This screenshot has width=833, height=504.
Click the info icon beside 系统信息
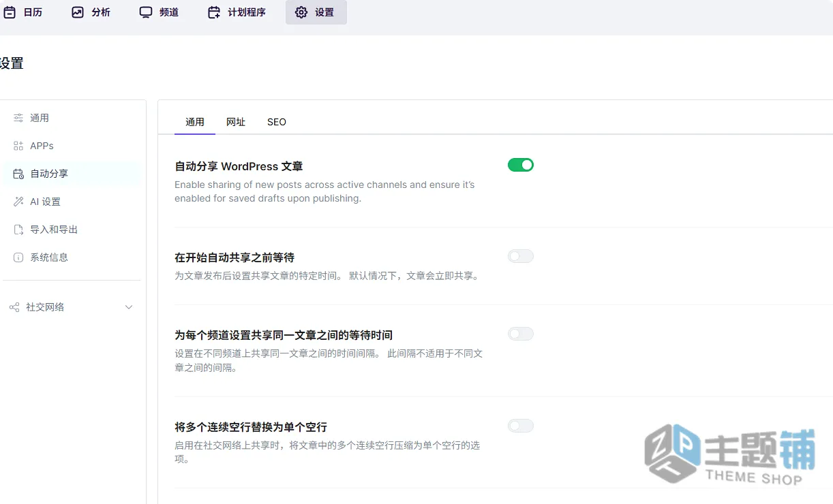pos(18,257)
